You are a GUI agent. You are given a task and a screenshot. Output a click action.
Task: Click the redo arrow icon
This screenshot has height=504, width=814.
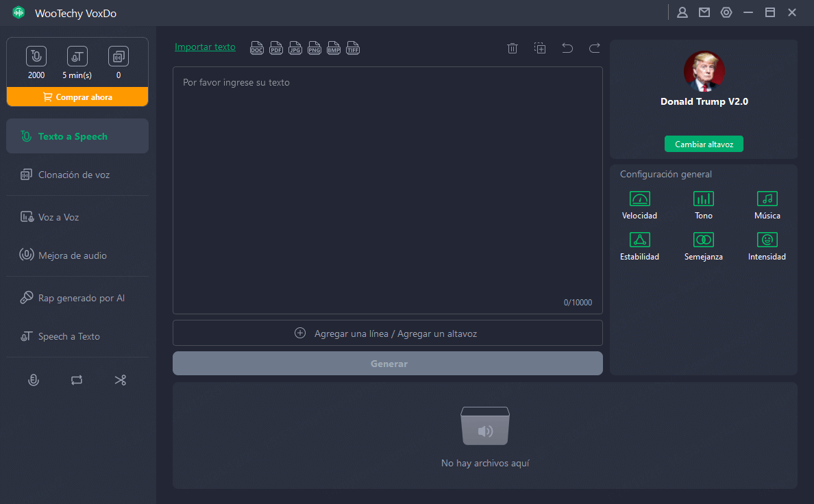tap(595, 48)
